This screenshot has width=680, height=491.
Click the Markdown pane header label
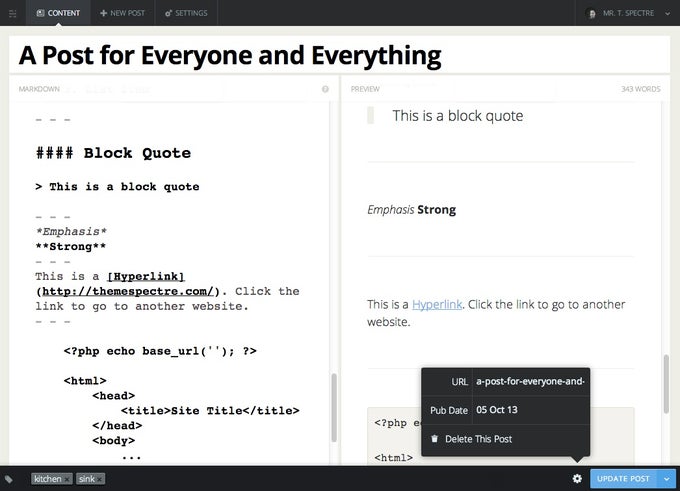coord(39,89)
